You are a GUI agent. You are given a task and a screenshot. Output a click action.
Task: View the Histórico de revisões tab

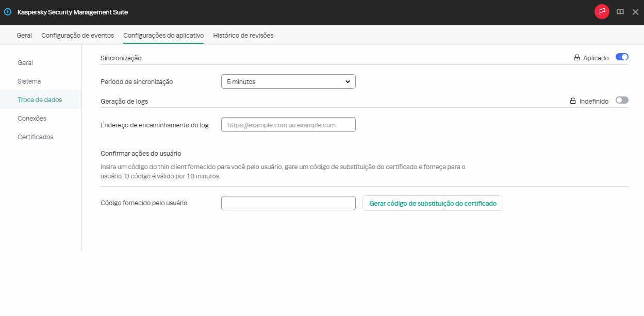click(x=242, y=35)
